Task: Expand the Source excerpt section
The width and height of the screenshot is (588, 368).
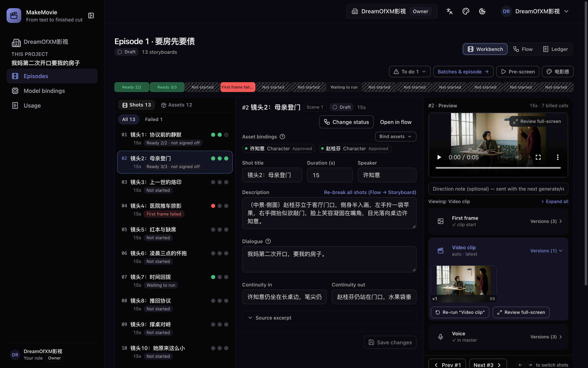Action: (x=329, y=318)
